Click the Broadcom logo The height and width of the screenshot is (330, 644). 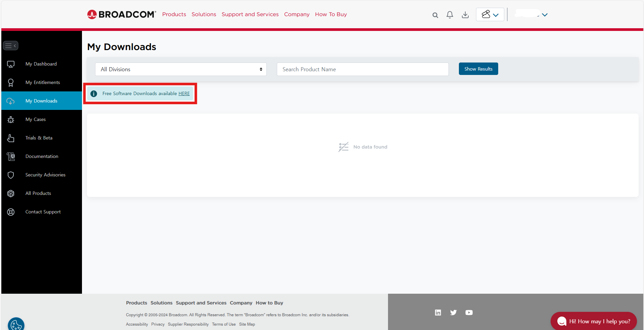(121, 14)
